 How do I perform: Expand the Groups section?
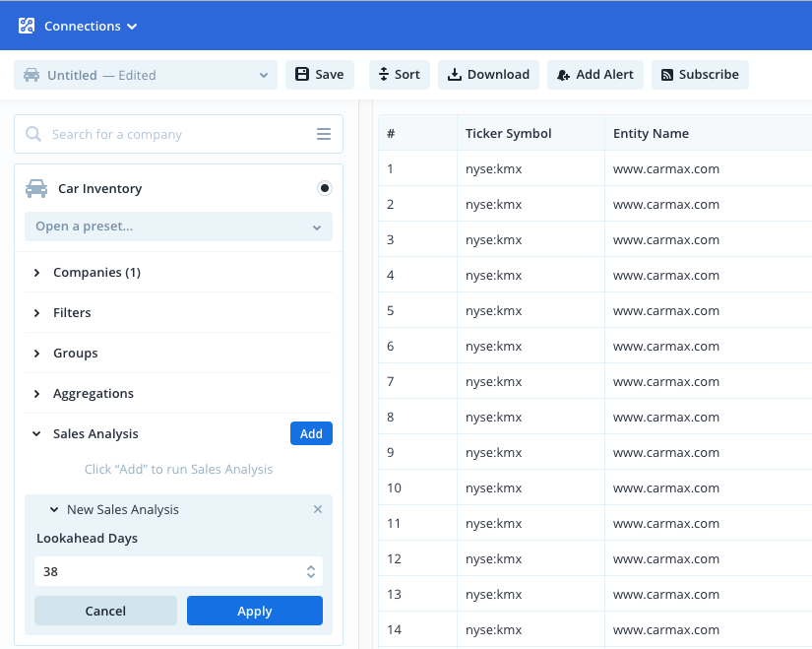coord(179,353)
